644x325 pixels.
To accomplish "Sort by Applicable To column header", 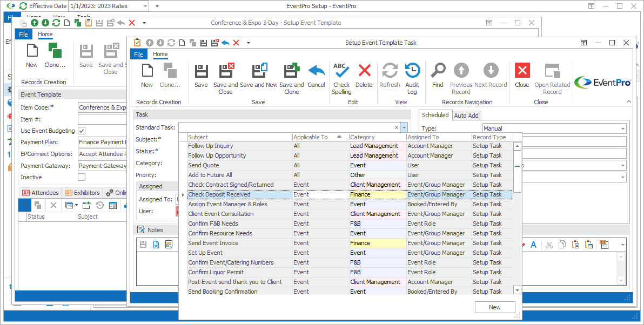I will point(320,137).
